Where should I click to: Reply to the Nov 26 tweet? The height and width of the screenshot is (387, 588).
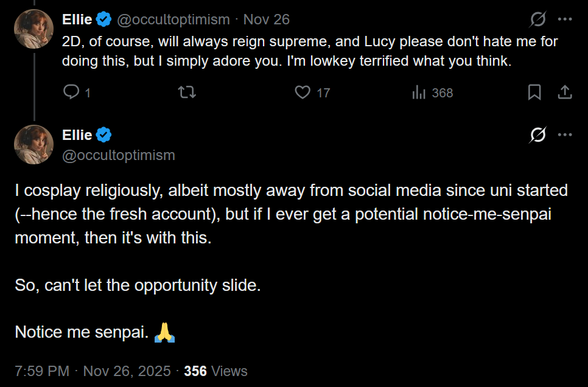tap(72, 92)
